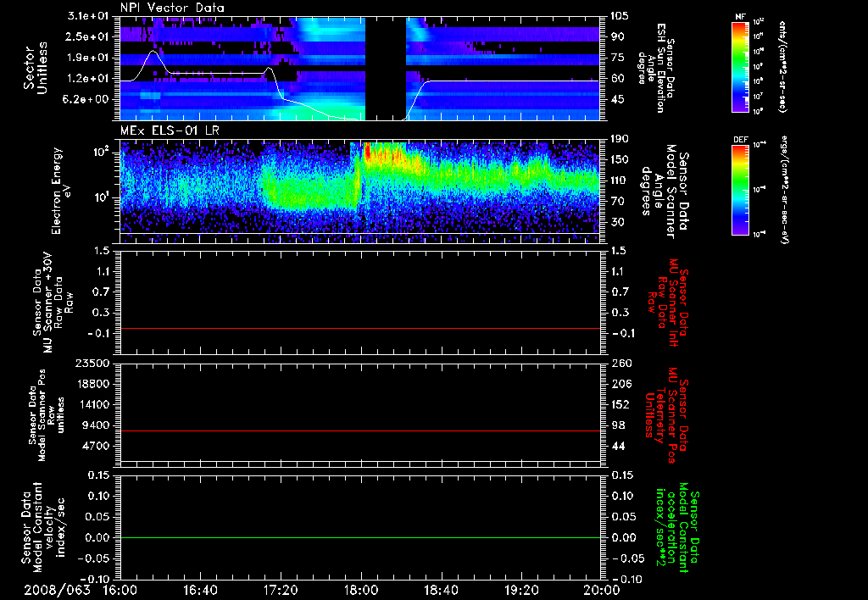Click the red line in the +30V panel
The image size is (868, 600).
click(359, 329)
